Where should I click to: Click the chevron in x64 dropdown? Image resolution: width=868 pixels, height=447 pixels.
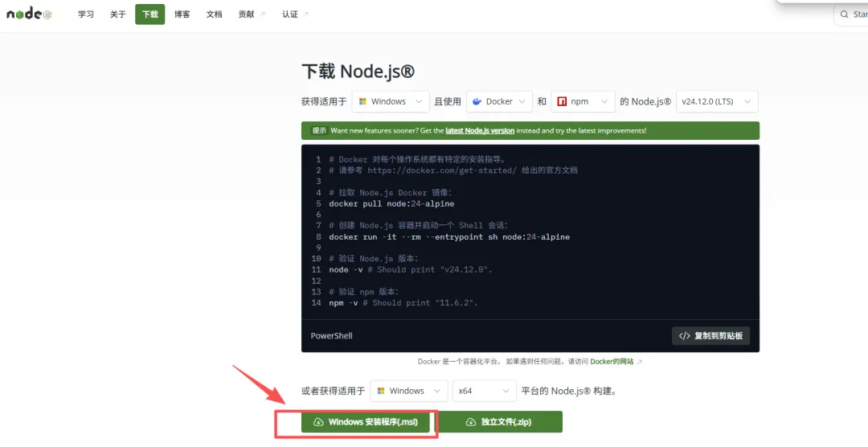[x=506, y=391]
